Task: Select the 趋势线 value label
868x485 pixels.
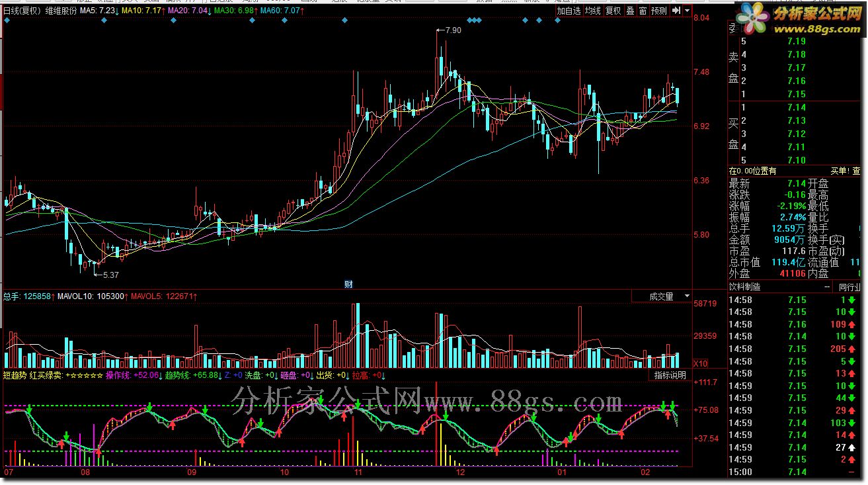Action: pos(193,375)
